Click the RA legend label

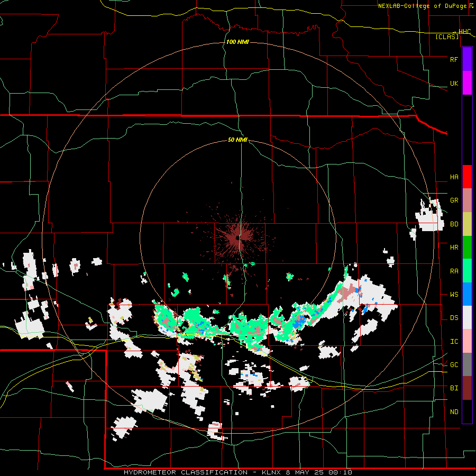point(454,271)
